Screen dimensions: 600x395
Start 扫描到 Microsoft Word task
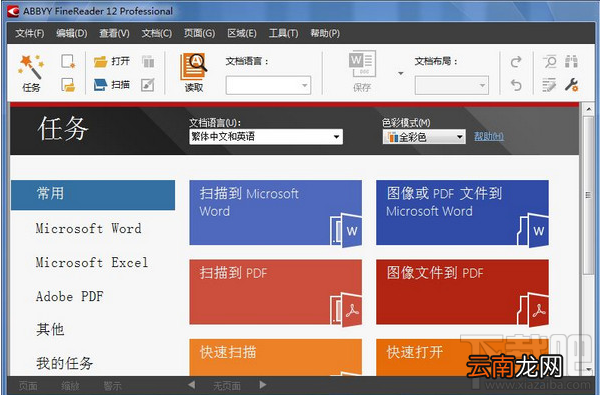(x=276, y=213)
